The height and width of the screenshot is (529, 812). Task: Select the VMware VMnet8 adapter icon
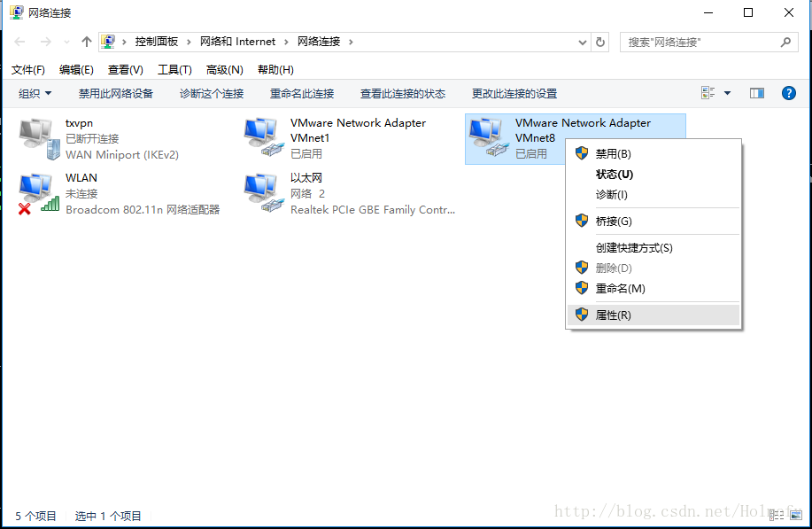(489, 137)
